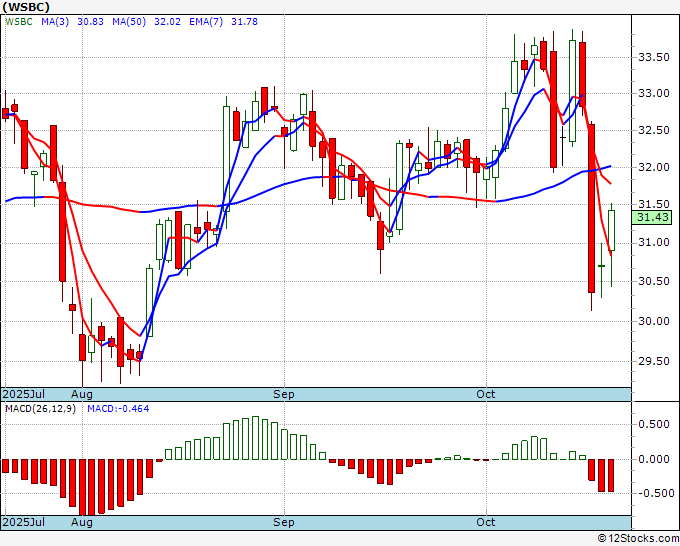680x546 pixels.
Task: Click the 30.00 price axis label
Action: [x=654, y=321]
